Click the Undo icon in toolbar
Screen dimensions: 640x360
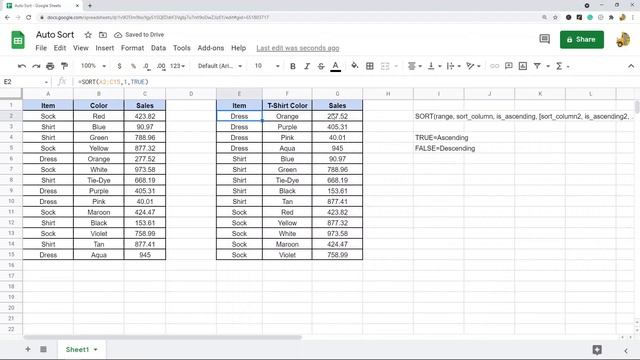click(x=22, y=66)
